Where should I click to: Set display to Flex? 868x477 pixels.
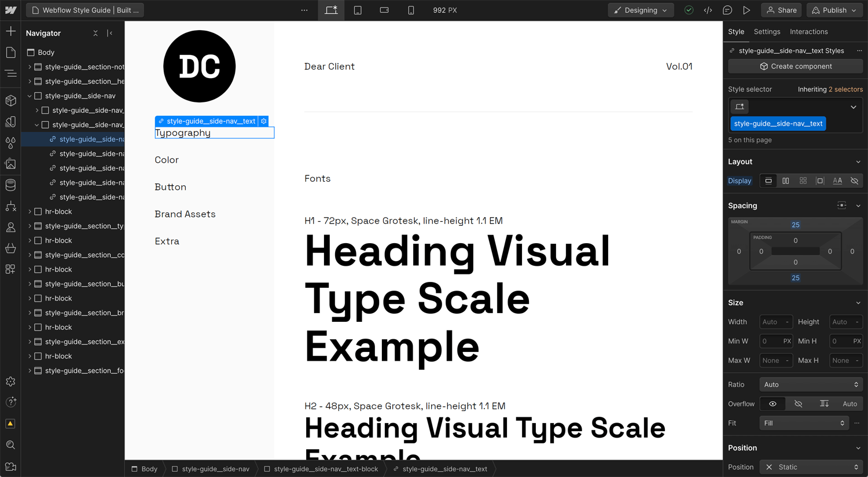point(785,181)
